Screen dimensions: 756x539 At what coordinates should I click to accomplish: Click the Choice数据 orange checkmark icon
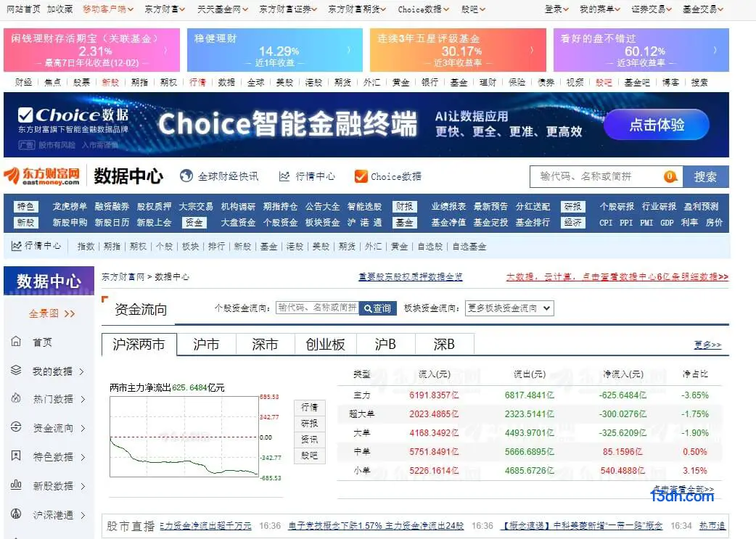(x=361, y=176)
